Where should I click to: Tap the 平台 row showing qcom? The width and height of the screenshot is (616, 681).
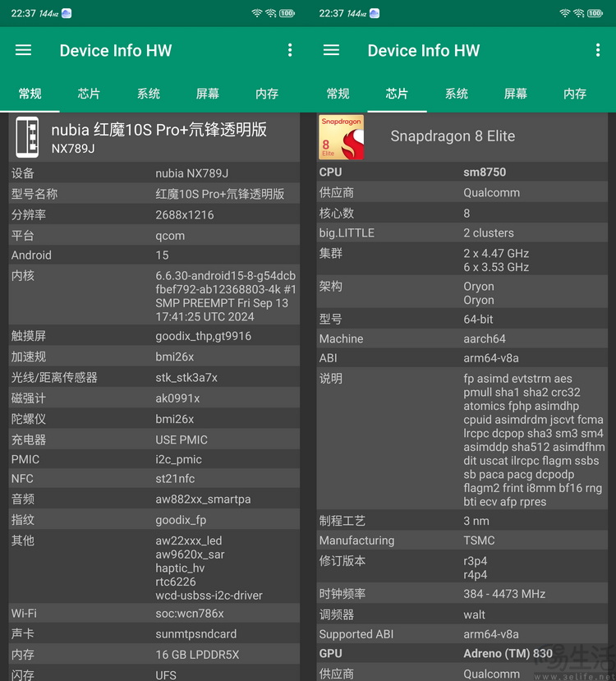tap(154, 236)
